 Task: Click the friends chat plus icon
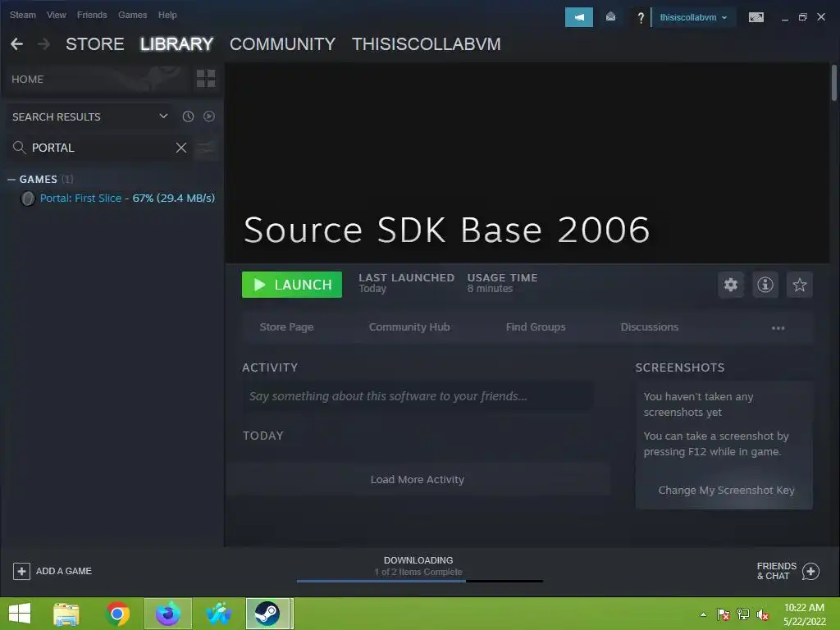(810, 571)
